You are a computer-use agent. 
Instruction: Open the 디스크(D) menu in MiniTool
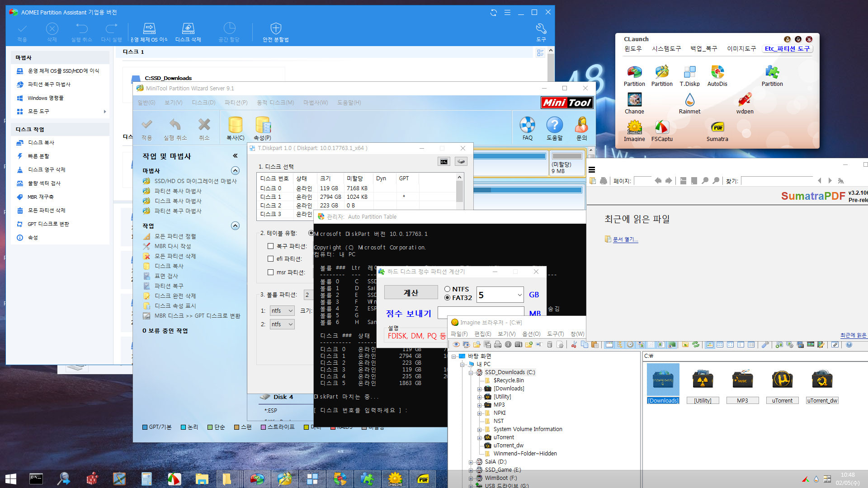tap(203, 103)
